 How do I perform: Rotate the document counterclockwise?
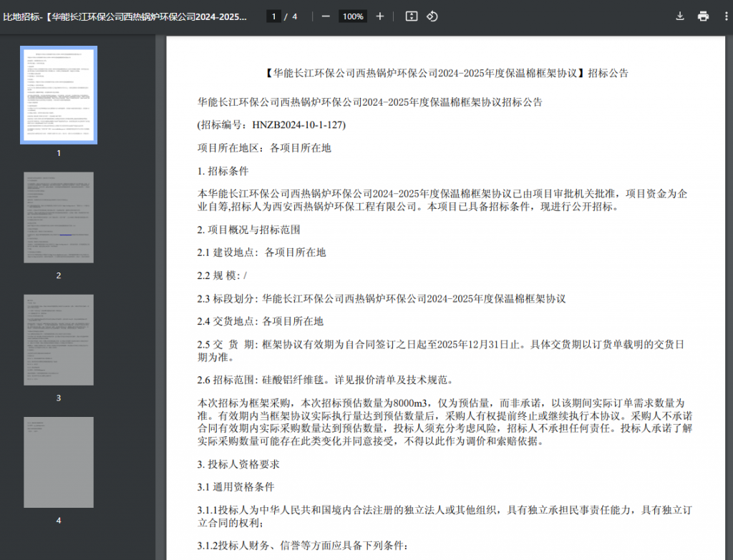[432, 16]
